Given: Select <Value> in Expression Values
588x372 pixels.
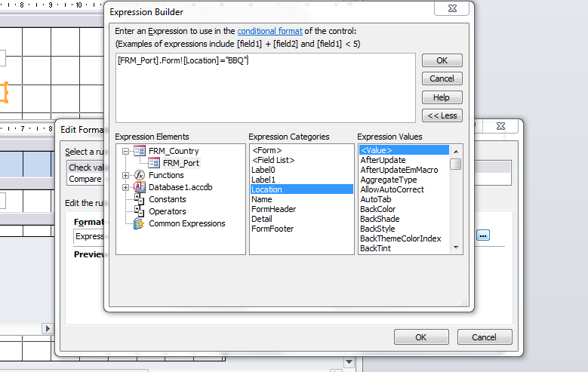Looking at the screenshot, I should coord(405,150).
